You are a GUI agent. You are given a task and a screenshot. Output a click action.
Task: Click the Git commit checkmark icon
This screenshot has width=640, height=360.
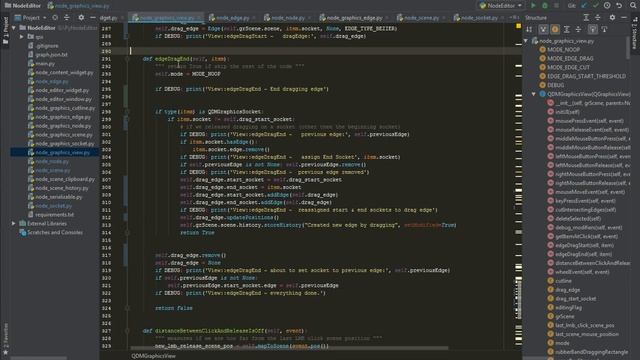tap(596, 6)
